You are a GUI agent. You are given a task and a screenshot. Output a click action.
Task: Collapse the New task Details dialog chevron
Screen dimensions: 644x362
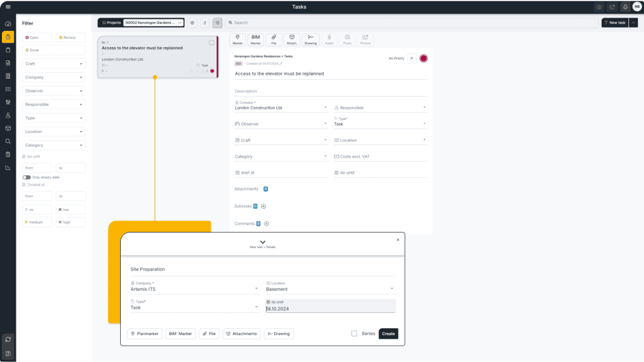coord(263,242)
